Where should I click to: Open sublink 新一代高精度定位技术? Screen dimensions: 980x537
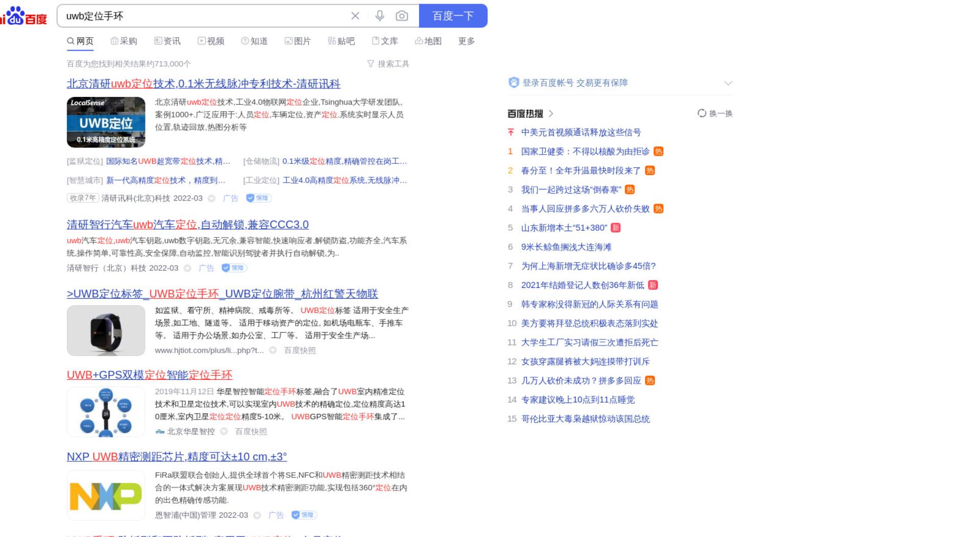(166, 180)
